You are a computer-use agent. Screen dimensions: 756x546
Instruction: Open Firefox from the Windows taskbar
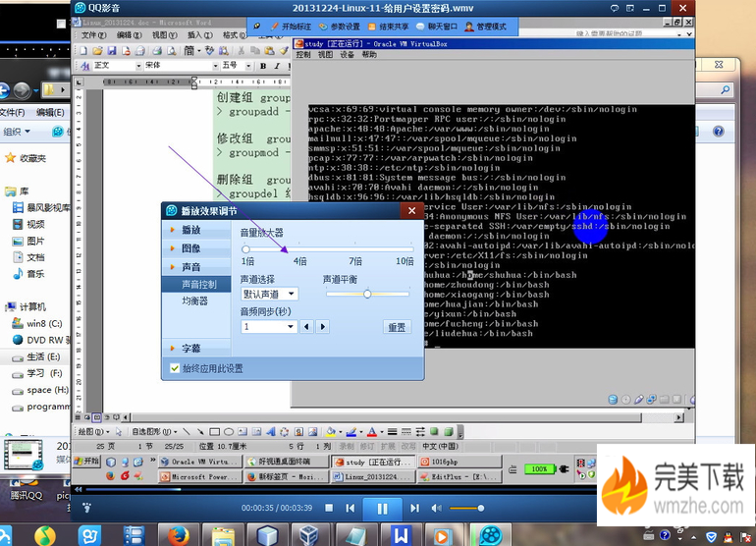(179, 535)
